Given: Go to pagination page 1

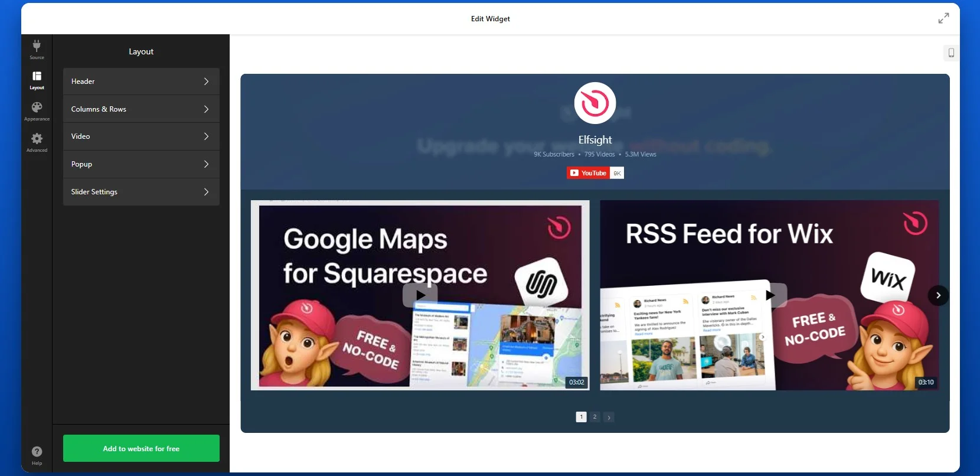Looking at the screenshot, I should click(x=582, y=417).
